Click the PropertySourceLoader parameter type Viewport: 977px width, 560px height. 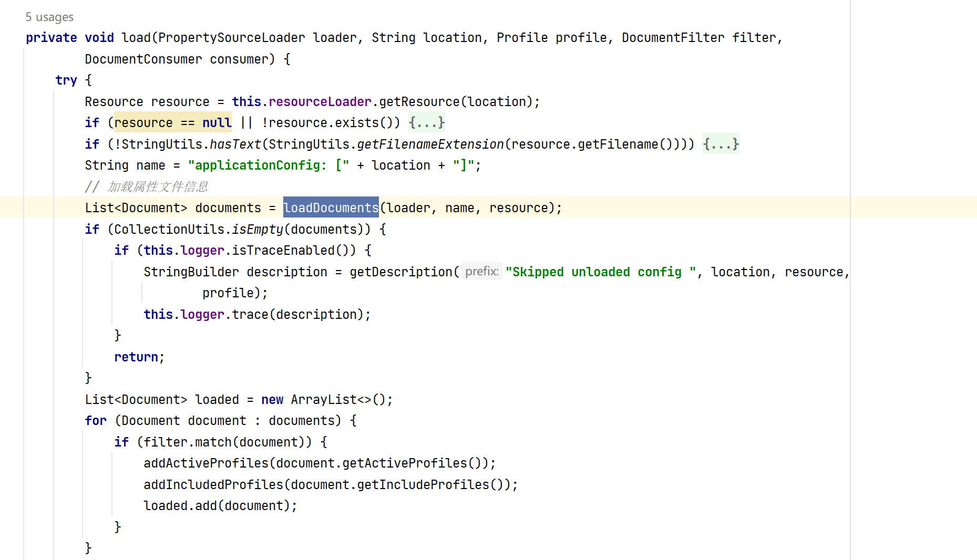coord(232,38)
